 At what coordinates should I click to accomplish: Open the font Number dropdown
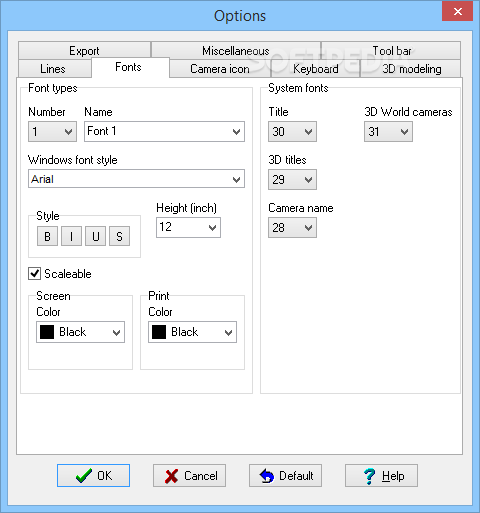pos(52,132)
